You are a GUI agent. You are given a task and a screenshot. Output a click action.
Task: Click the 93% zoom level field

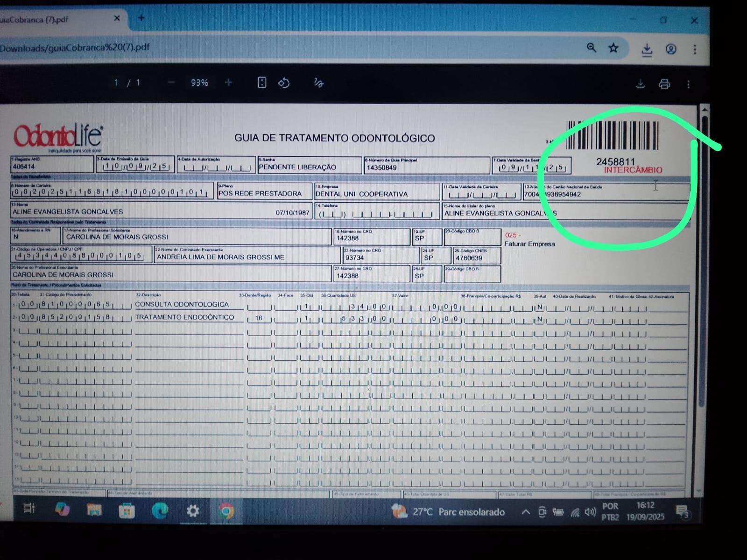199,83
